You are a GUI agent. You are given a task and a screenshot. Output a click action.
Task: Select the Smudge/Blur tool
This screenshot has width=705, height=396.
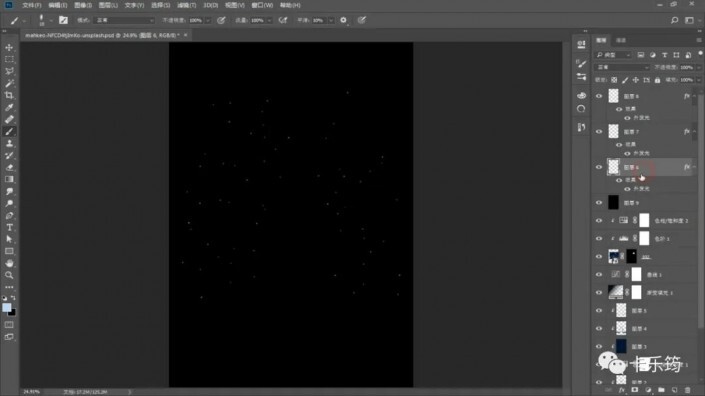9,191
